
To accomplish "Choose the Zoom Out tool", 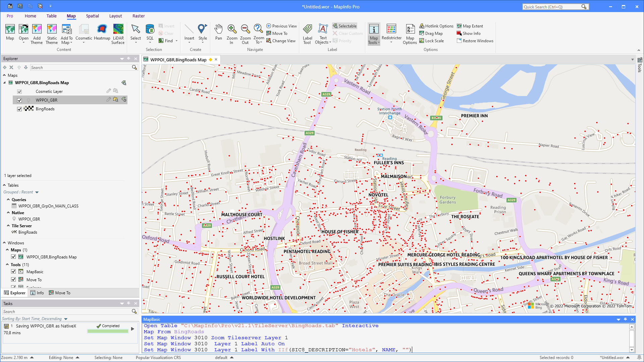I will (245, 34).
